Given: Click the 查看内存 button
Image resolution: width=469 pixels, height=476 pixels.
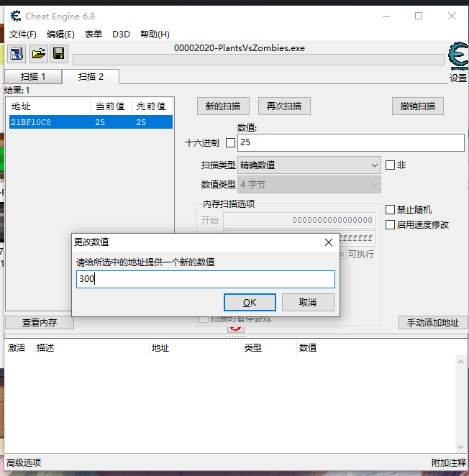Looking at the screenshot, I should click(40, 322).
